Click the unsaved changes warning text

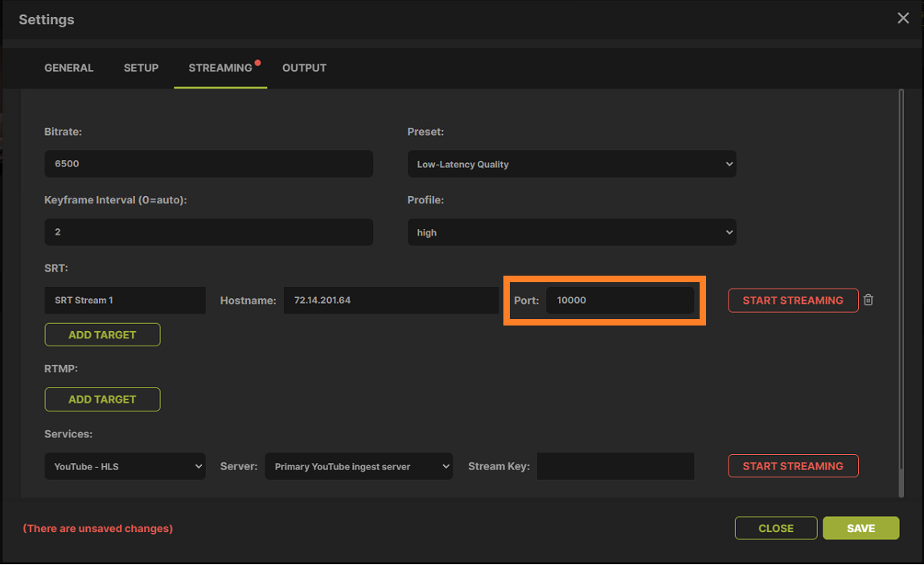(98, 529)
